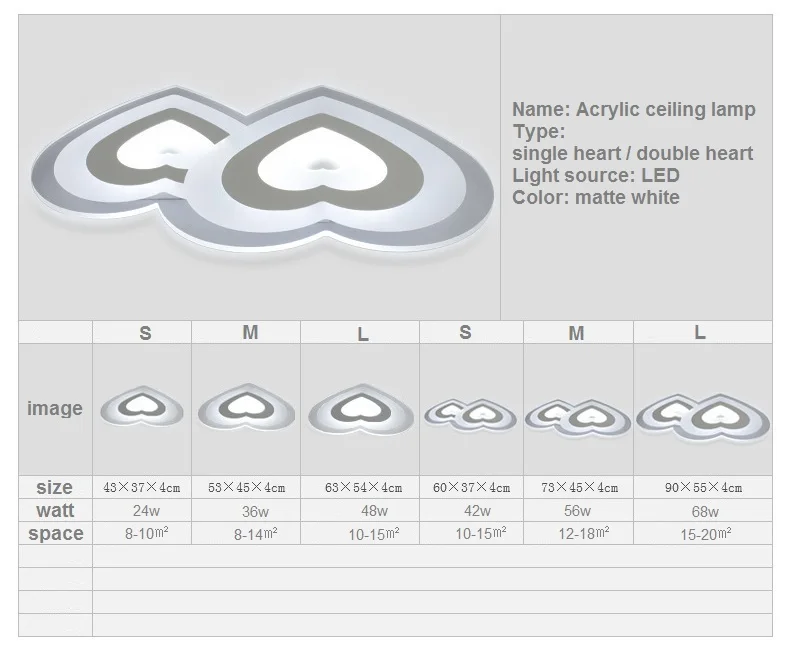Screen dimensions: 790x651
Task: Click the size cell '53×45×4cm'
Action: coord(246,488)
